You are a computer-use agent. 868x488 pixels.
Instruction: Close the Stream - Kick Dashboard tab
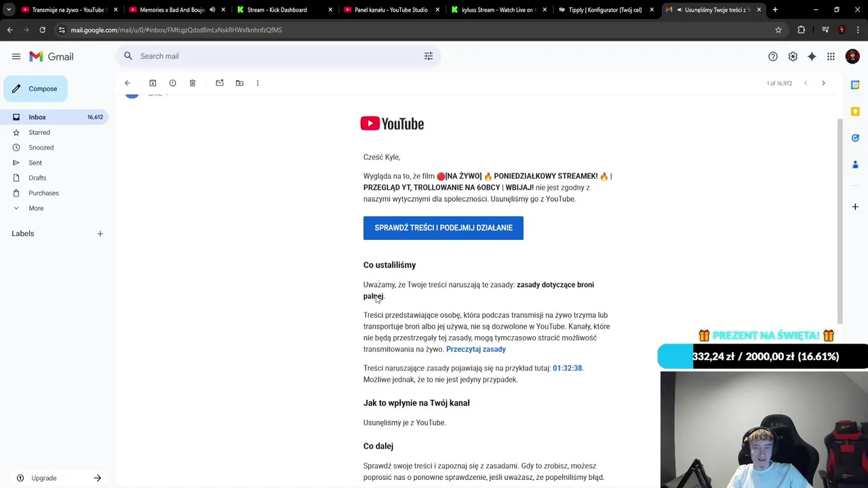(330, 9)
